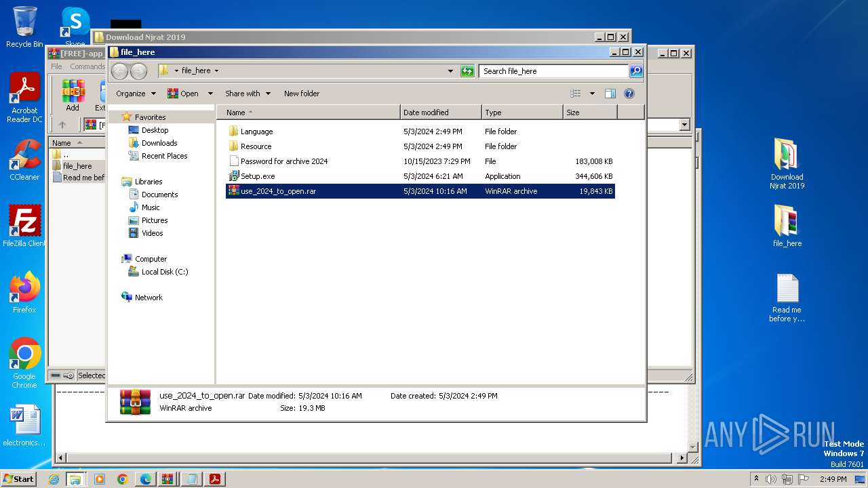
Task: Click the volume tray icon
Action: (771, 479)
